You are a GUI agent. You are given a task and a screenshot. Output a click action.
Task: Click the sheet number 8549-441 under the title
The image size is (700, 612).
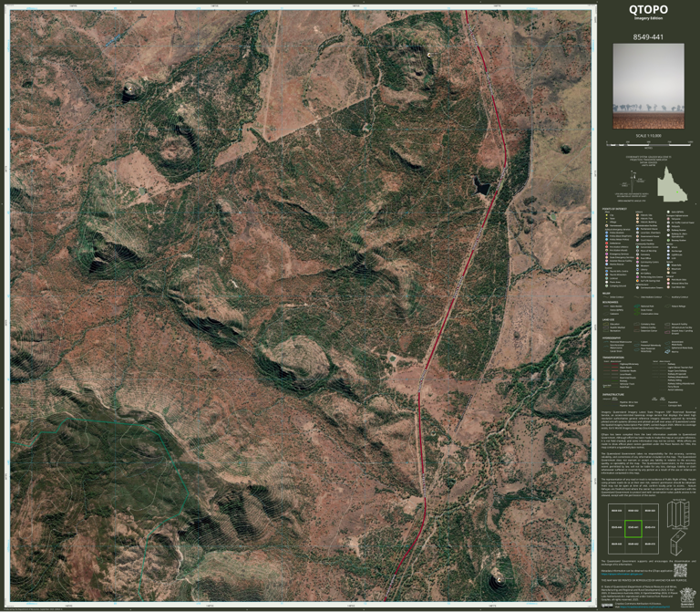(648, 36)
